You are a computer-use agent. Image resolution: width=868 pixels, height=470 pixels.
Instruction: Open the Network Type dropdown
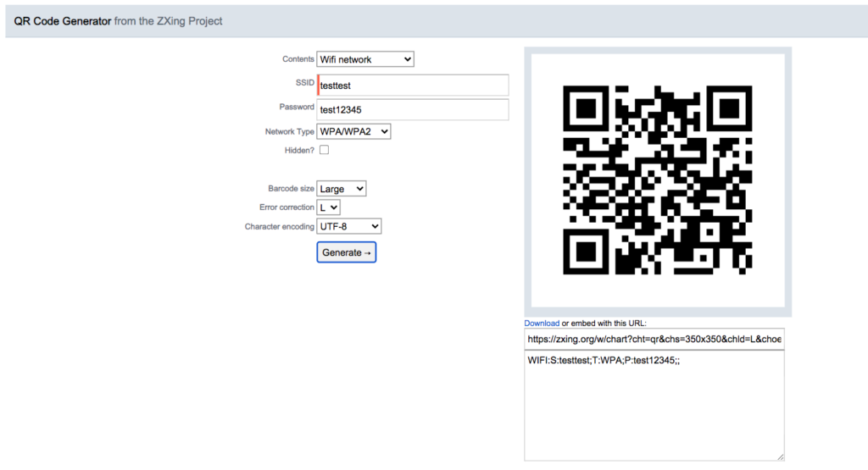353,131
